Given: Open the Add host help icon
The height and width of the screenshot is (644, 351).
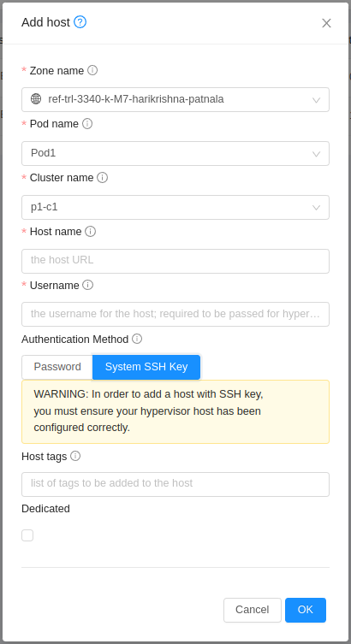Looking at the screenshot, I should tap(80, 22).
